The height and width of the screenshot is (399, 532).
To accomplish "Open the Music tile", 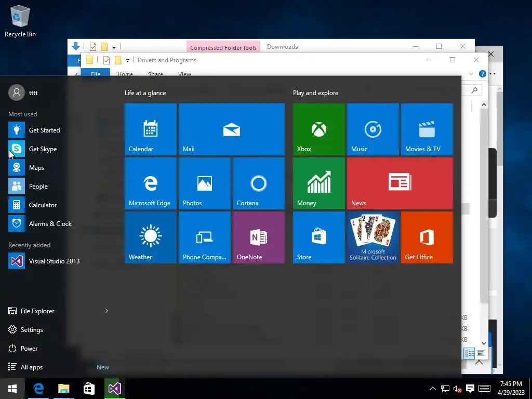I will [x=373, y=129].
